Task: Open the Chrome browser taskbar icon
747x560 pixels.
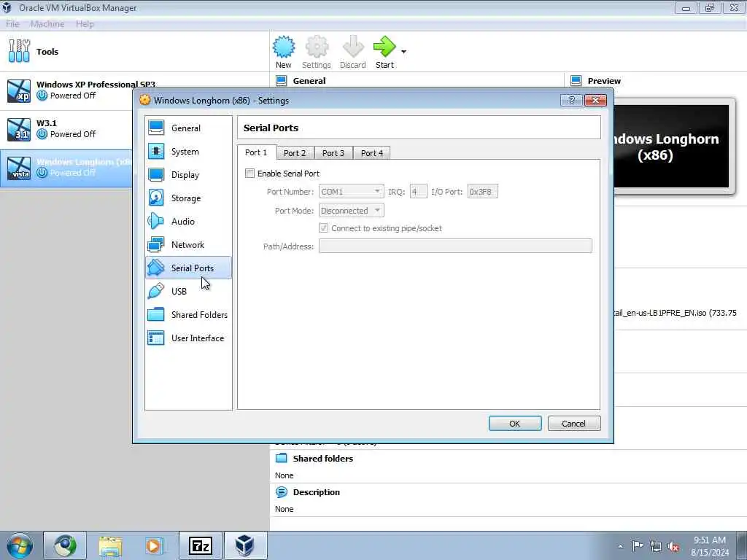Action: (65, 545)
